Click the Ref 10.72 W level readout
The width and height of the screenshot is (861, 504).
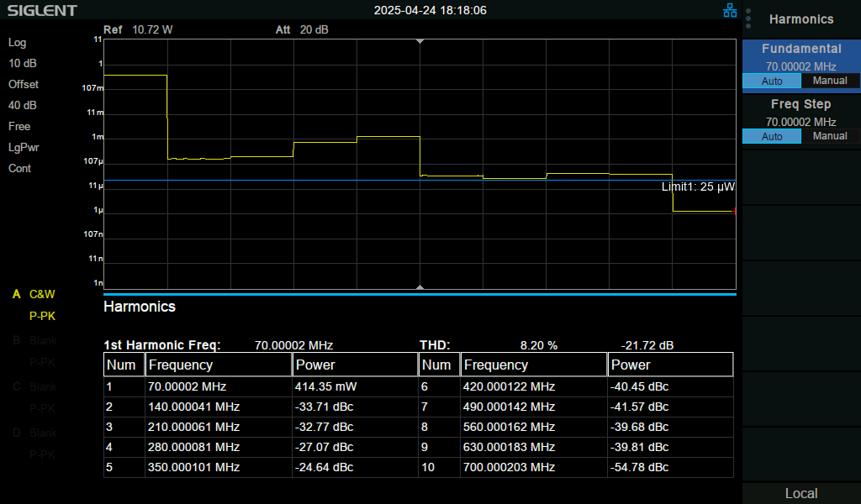(x=138, y=29)
